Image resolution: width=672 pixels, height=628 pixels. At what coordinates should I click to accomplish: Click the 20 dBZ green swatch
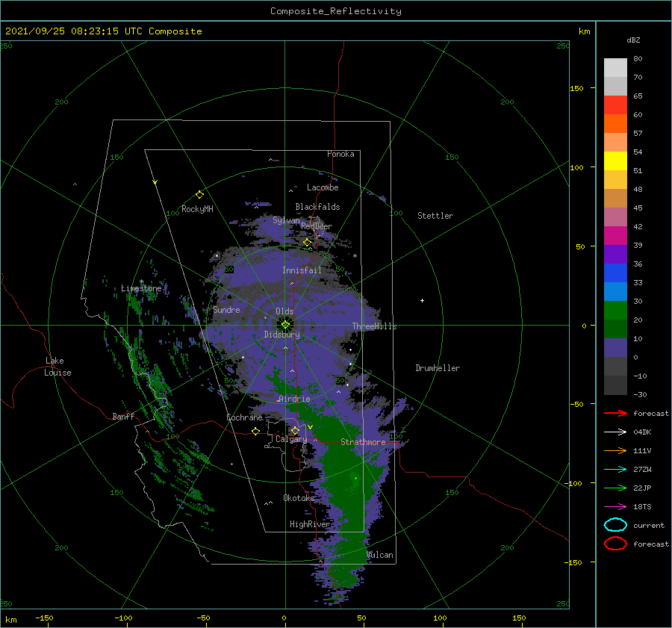(615, 311)
